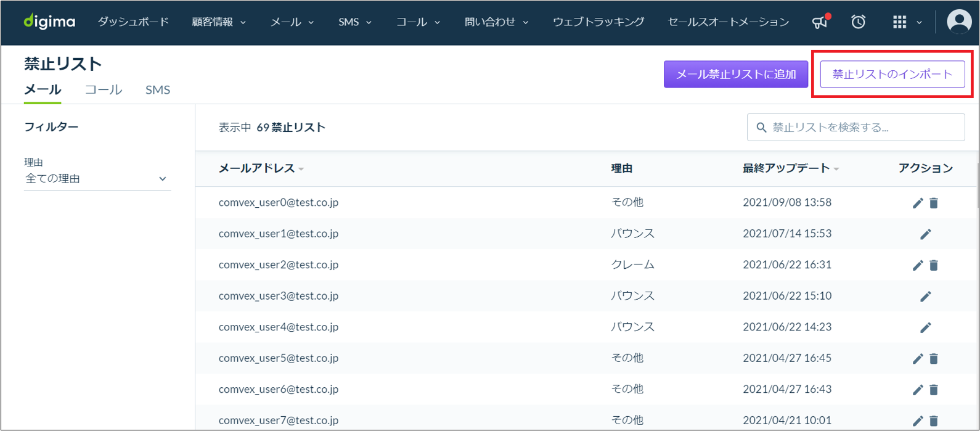Click the digima logo
The image size is (980, 431).
click(x=49, y=22)
